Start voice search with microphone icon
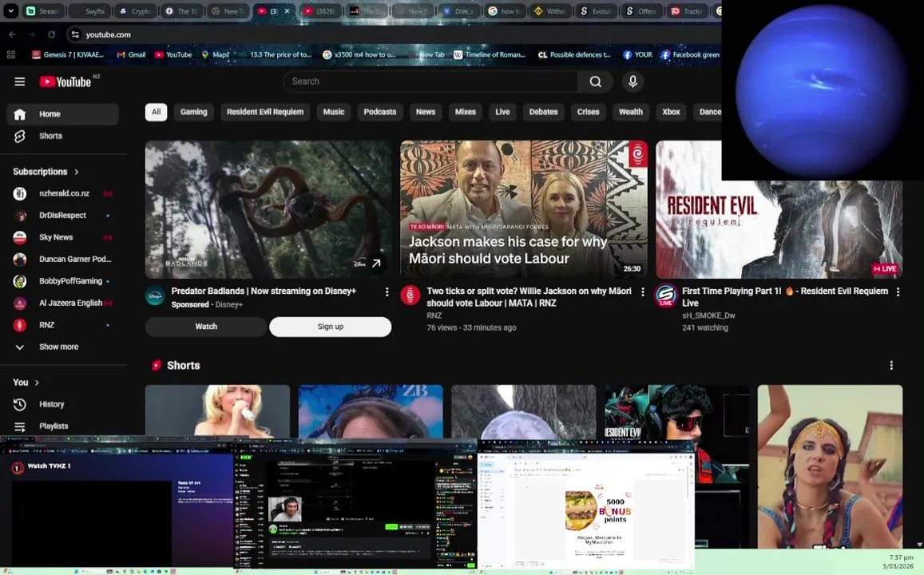Image resolution: width=924 pixels, height=575 pixels. click(x=633, y=82)
